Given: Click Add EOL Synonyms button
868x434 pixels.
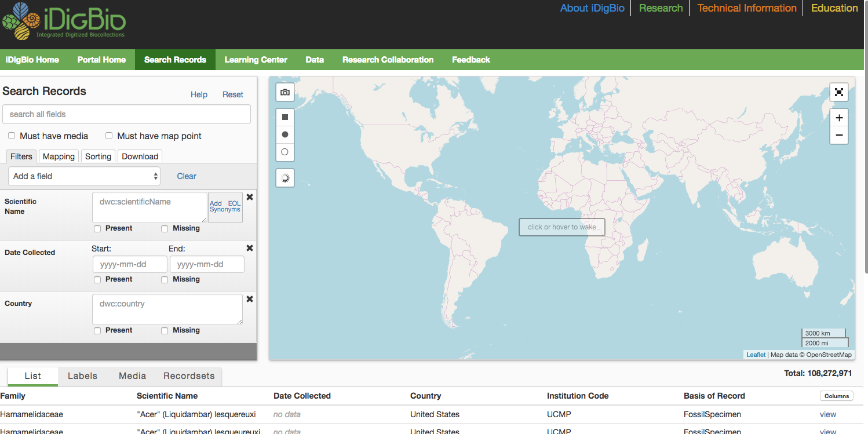Looking at the screenshot, I should 225,207.
